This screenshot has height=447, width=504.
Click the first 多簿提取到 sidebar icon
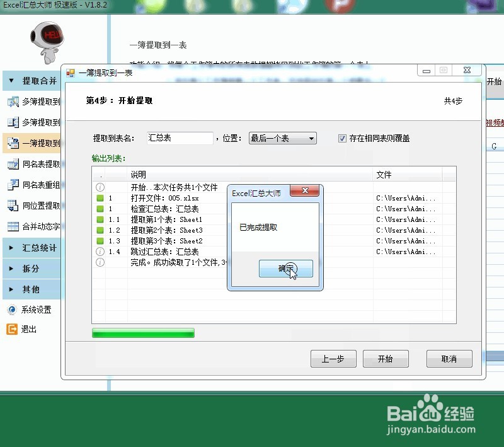click(x=13, y=102)
